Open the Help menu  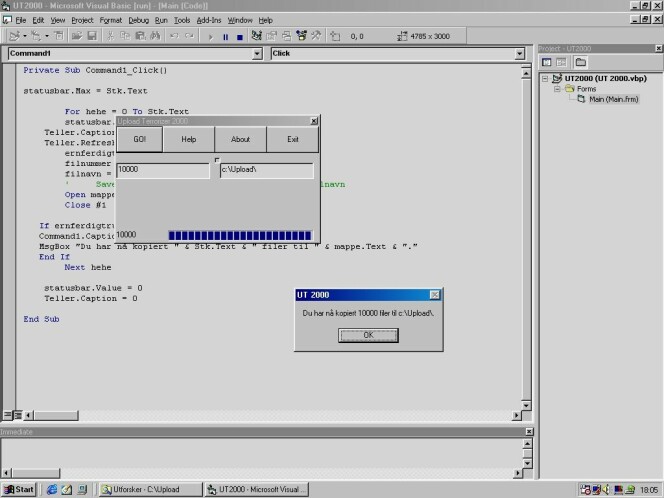266,20
